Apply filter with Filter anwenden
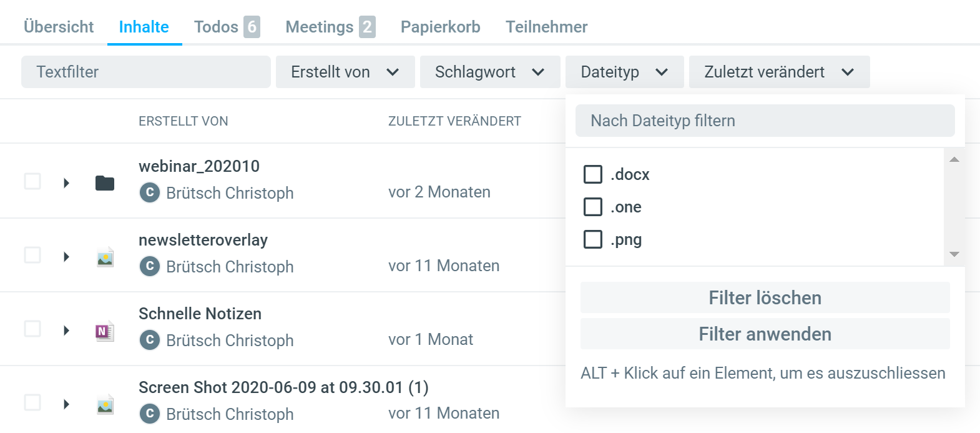980x433 pixels. tap(765, 334)
